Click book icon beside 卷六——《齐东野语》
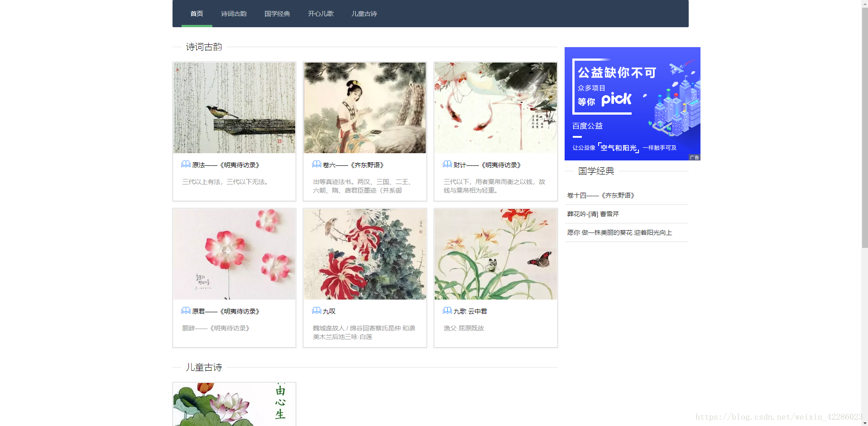Screen dimensions: 868x426 (317, 164)
